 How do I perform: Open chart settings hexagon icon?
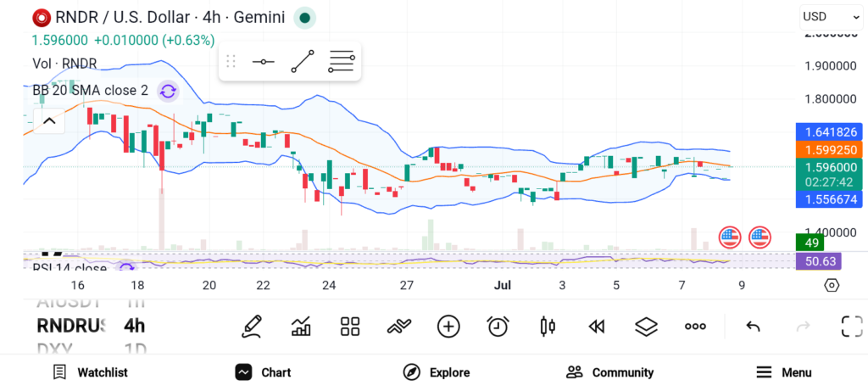click(x=832, y=285)
